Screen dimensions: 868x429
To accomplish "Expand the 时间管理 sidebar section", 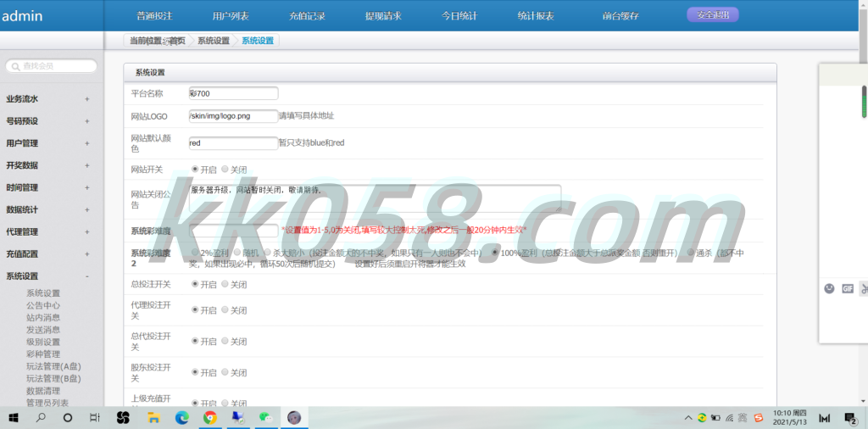I will [87, 187].
